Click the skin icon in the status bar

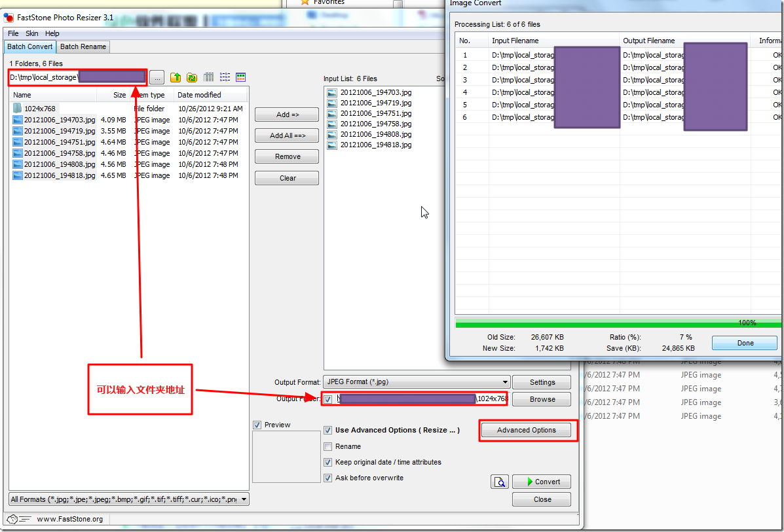point(19,519)
